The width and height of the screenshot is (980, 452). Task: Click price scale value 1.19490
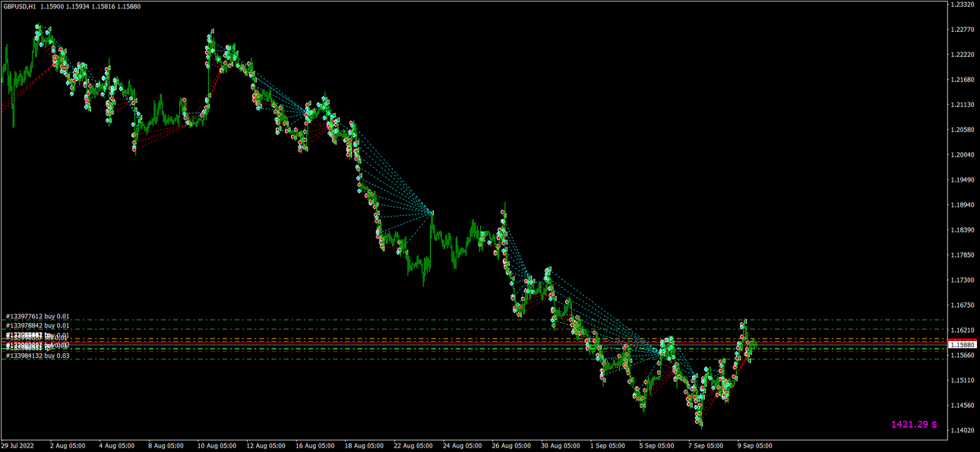pyautogui.click(x=963, y=180)
